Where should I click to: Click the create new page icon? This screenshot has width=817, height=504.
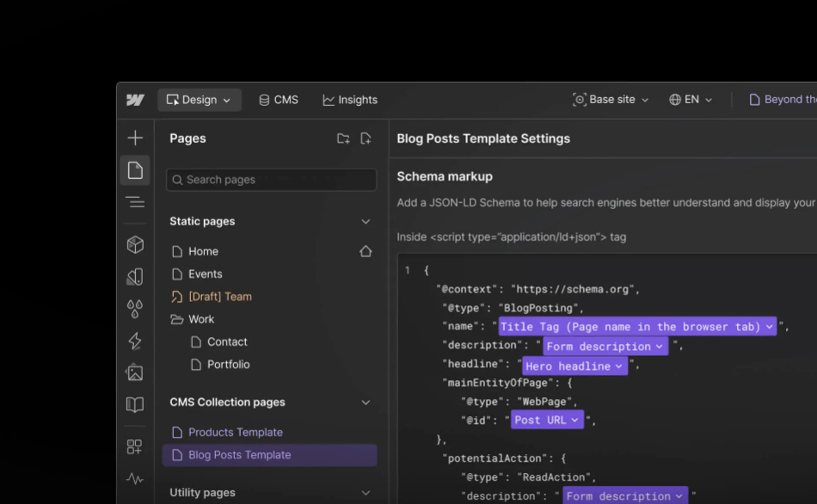pos(365,138)
